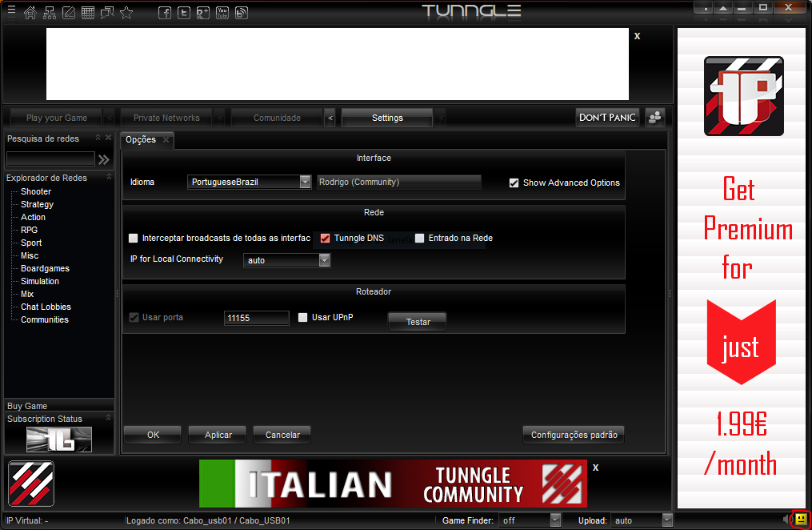Open the Google Plus icon

tap(203, 13)
